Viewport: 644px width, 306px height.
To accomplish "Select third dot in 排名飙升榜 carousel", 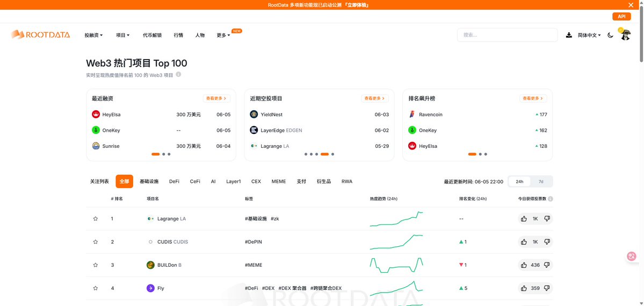I will pos(486,154).
